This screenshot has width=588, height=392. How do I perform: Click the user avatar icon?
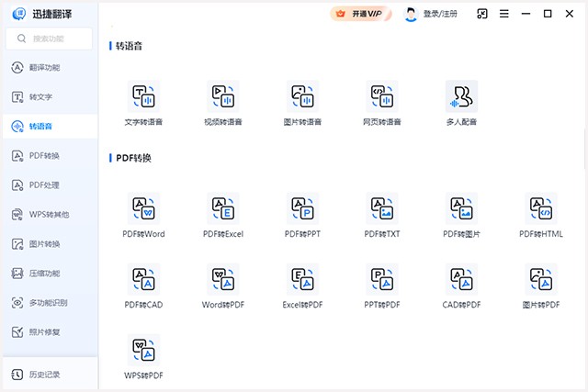coord(411,15)
